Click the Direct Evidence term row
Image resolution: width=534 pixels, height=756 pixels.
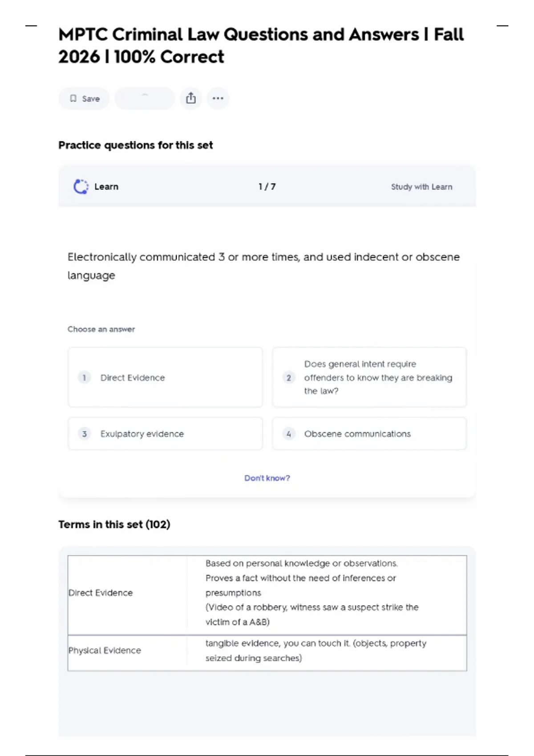267,593
